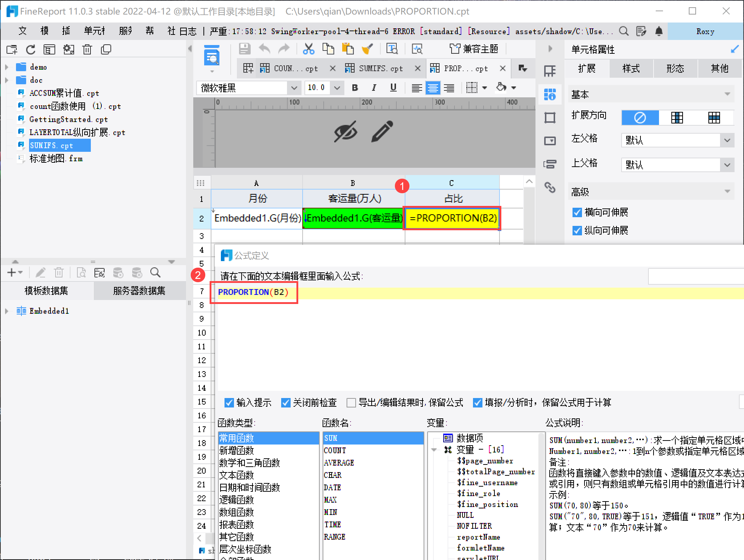Open the notification bell icon

(659, 31)
